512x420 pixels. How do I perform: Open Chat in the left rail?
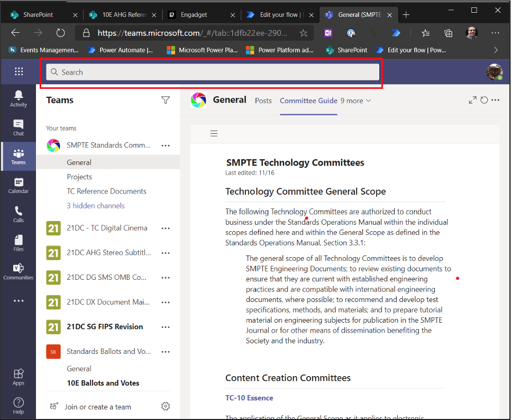tap(19, 127)
